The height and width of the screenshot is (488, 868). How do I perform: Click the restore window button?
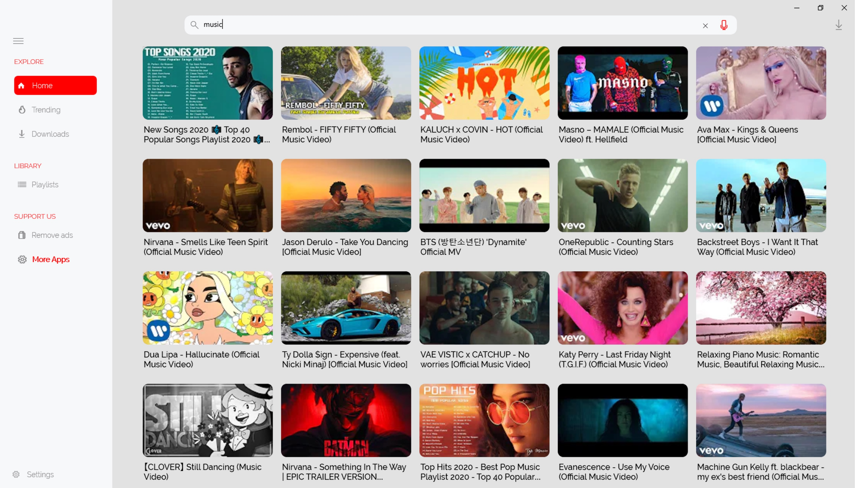(x=821, y=8)
